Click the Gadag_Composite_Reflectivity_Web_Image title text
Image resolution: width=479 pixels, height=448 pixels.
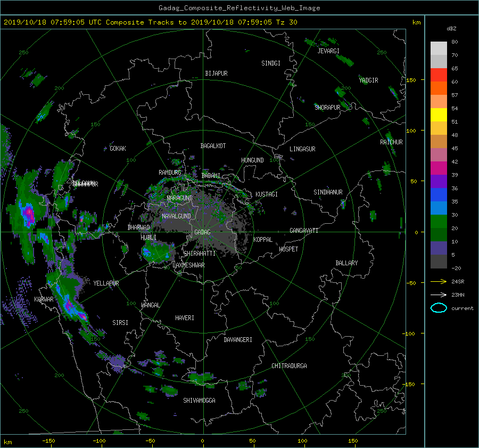coord(239,8)
